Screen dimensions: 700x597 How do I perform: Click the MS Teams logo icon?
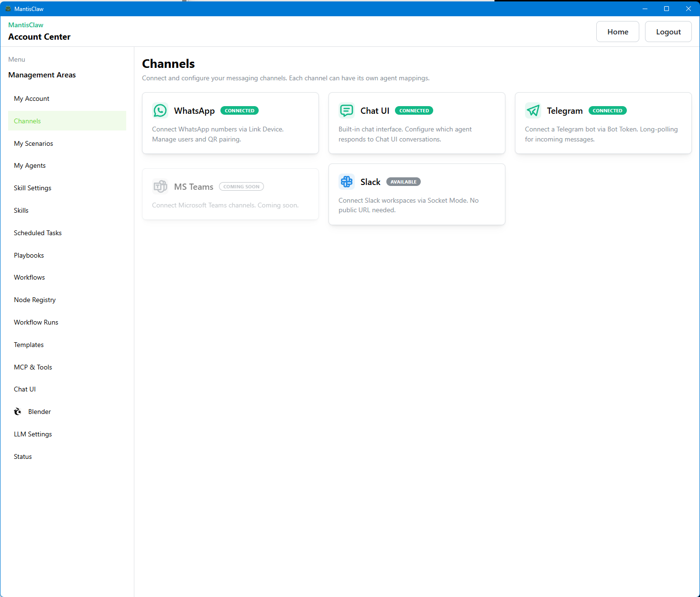pyautogui.click(x=160, y=186)
